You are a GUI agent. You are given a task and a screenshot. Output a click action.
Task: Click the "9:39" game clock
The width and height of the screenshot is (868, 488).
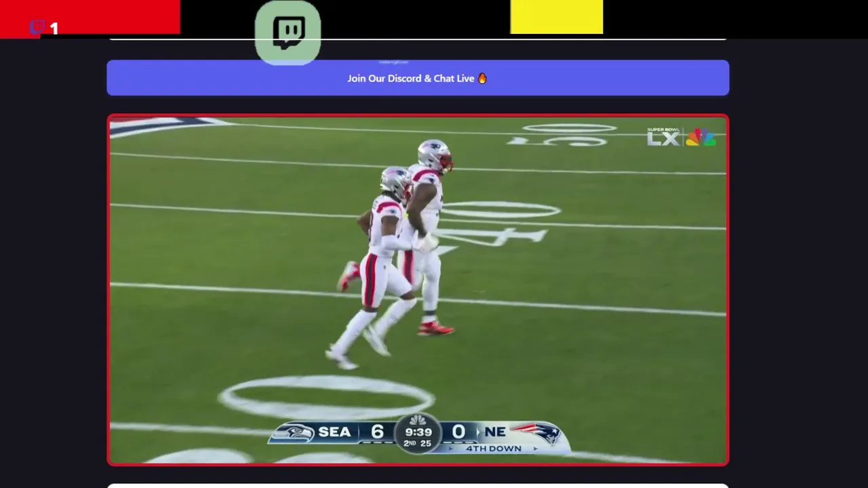tap(418, 432)
